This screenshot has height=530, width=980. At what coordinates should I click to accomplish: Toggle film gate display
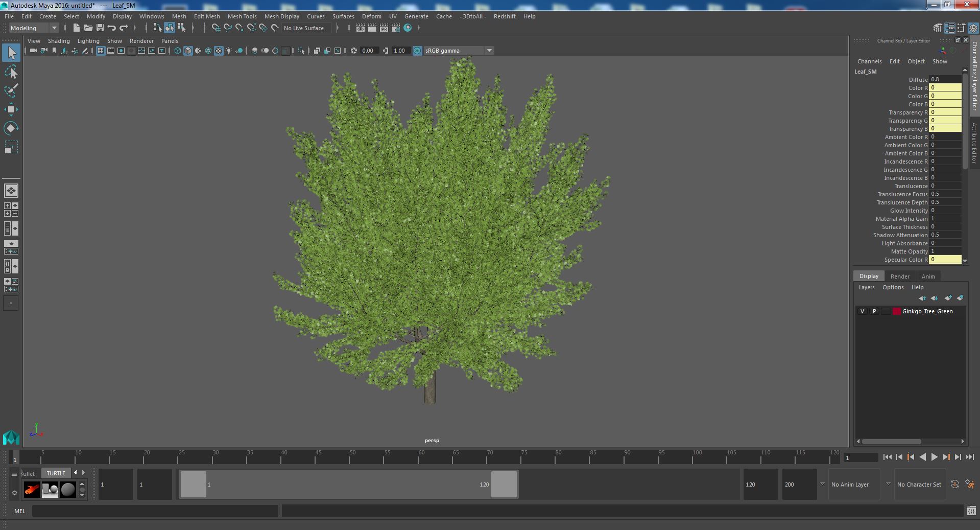111,51
